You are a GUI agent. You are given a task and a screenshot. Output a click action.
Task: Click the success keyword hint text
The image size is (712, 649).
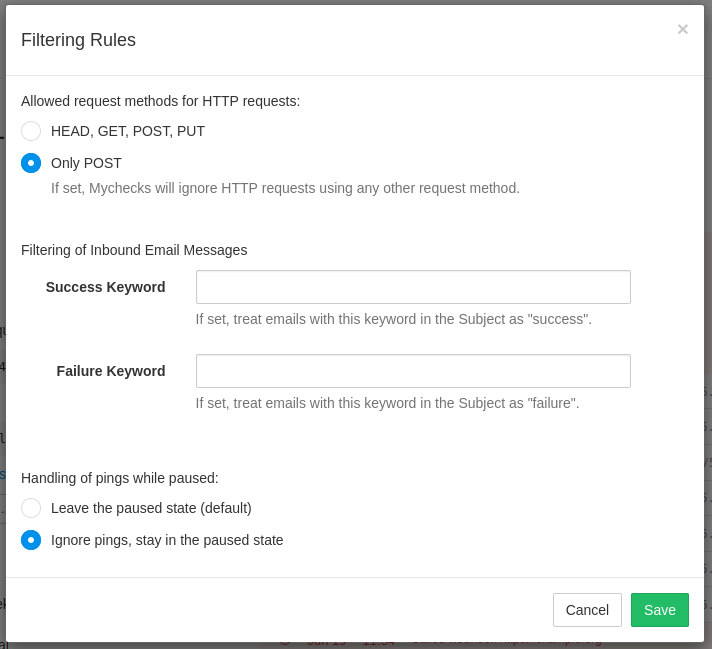pyautogui.click(x=393, y=319)
